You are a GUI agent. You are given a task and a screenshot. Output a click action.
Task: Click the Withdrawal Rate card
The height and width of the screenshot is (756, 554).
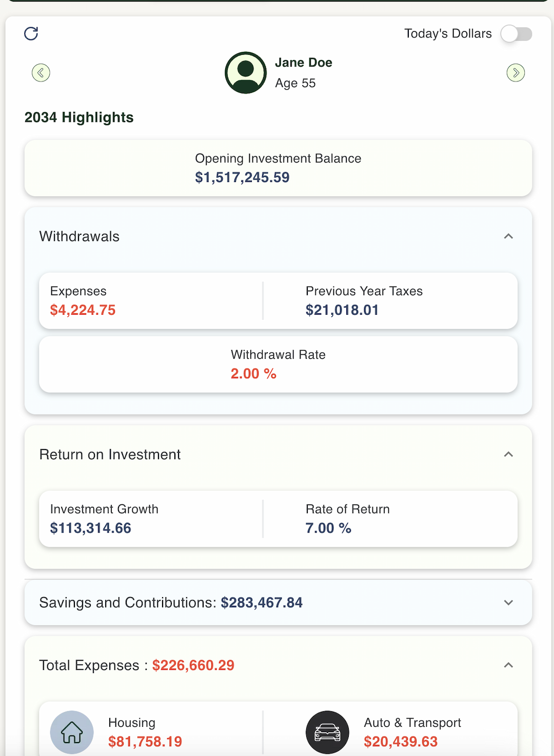278,364
